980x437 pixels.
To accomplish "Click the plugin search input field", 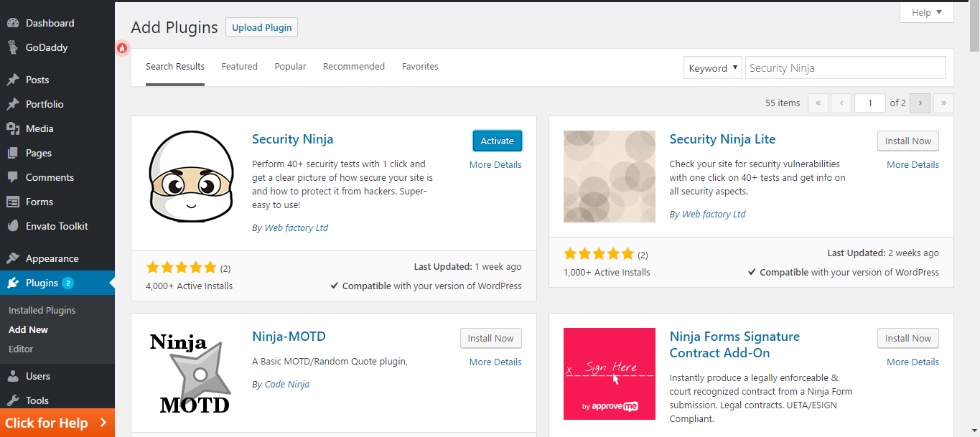I will (x=845, y=68).
